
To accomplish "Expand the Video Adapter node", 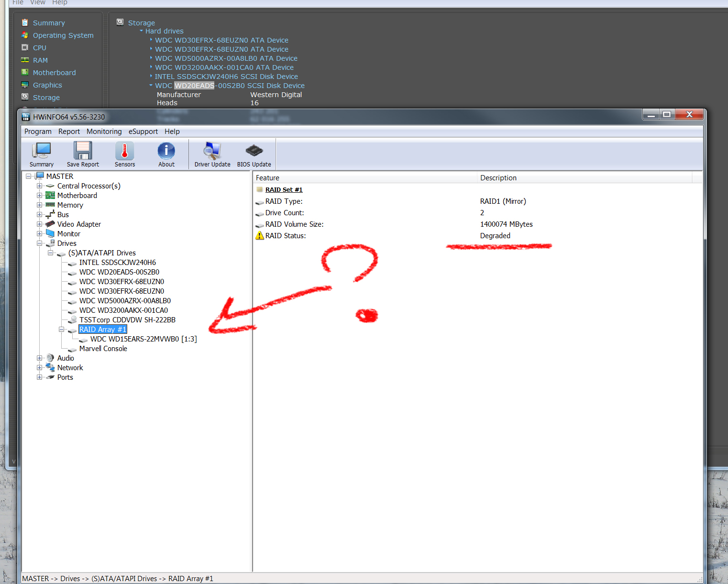I will (39, 224).
